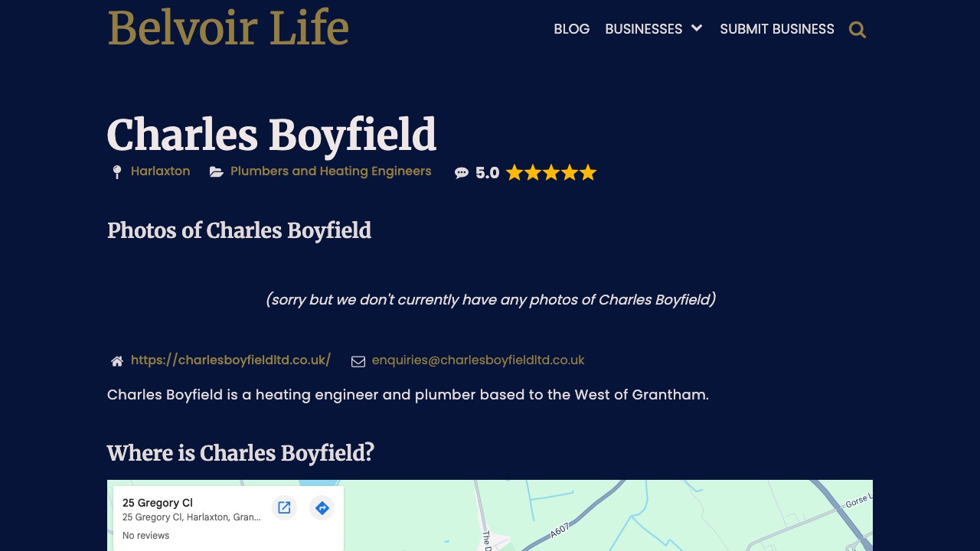The image size is (980, 551).
Task: Click the No reviews text on the map card
Action: pyautogui.click(x=145, y=535)
